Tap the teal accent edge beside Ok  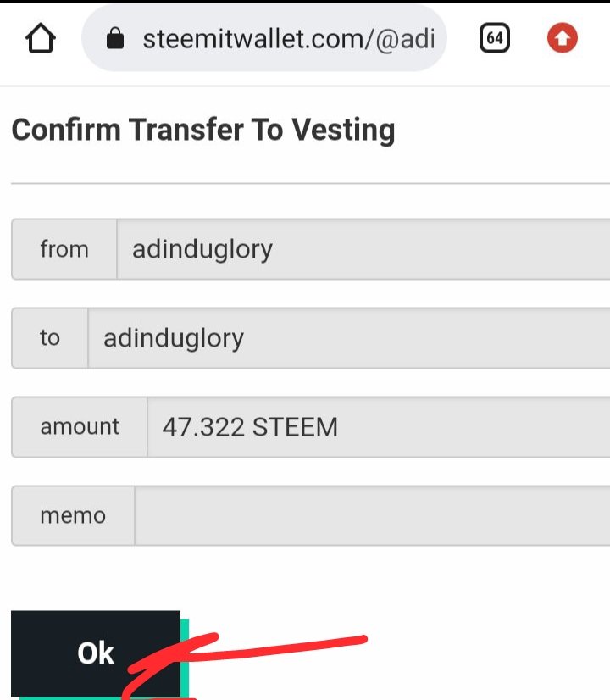pyautogui.click(x=185, y=653)
